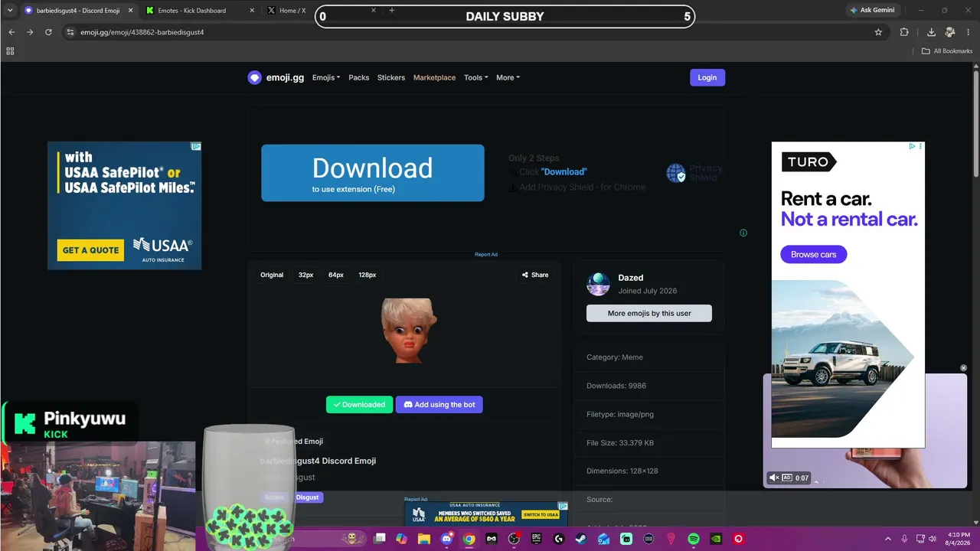The height and width of the screenshot is (551, 980).
Task: Click the Disgust tag
Action: tap(307, 497)
